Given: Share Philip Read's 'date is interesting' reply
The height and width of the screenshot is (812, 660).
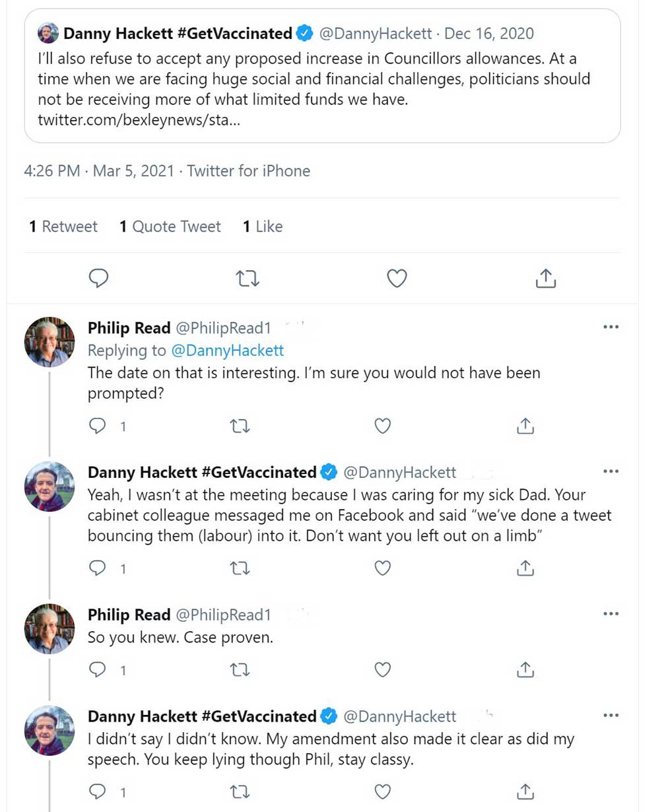Looking at the screenshot, I should pyautogui.click(x=525, y=426).
